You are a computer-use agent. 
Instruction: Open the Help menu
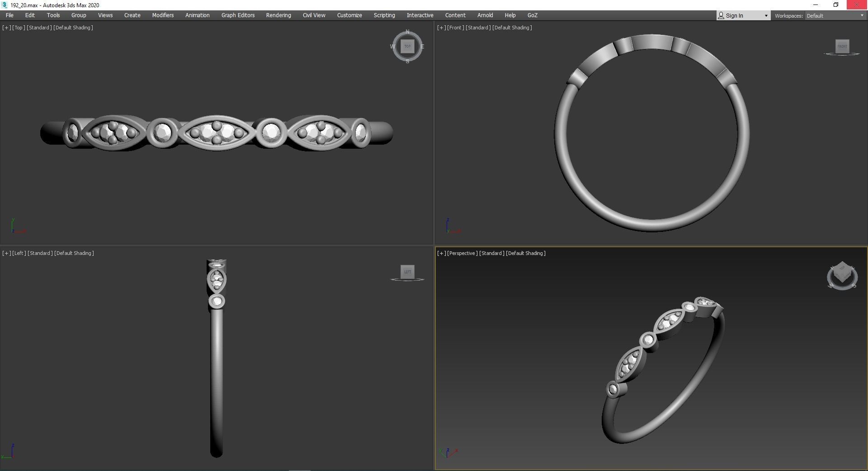[x=510, y=15]
